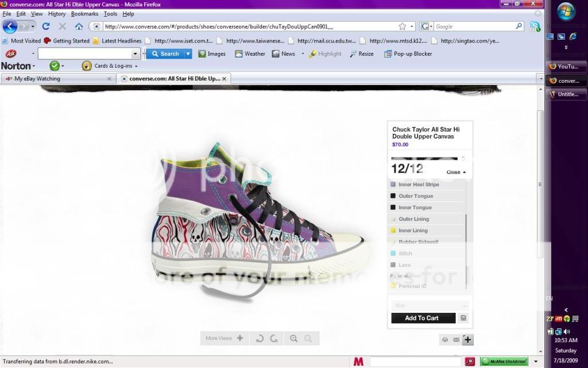The height and width of the screenshot is (368, 588).
Task: Reload the page with the refresh icon
Action: (46, 26)
